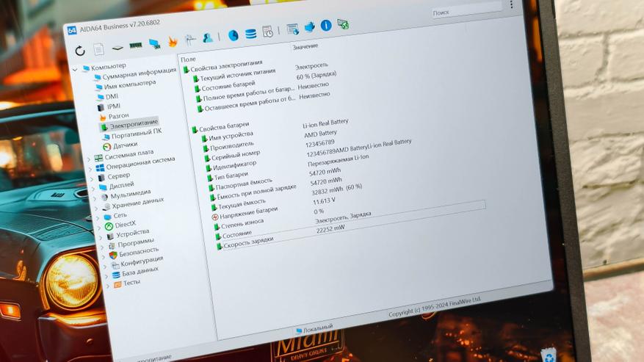Select Разгон in the tree
Screen dimensions: 644x362
[119, 116]
